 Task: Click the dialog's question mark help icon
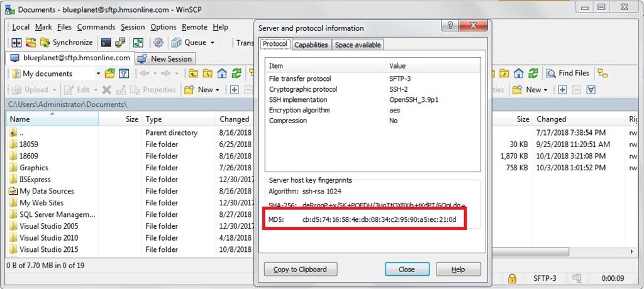[x=450, y=26]
